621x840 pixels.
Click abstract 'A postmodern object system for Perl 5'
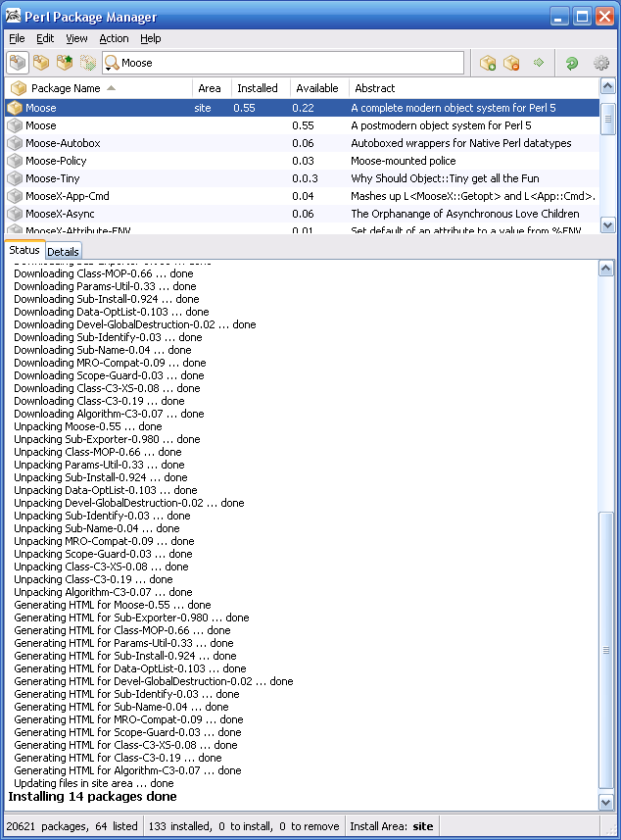point(441,125)
